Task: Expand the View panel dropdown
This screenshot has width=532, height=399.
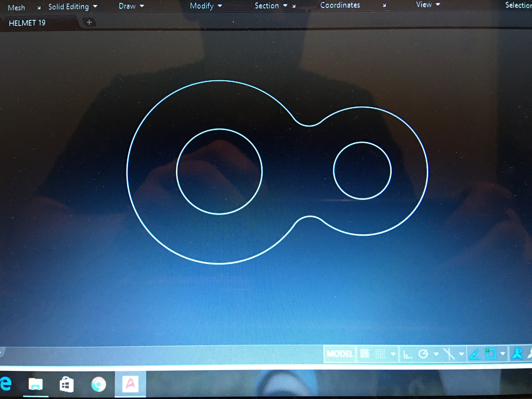Action: click(x=438, y=4)
